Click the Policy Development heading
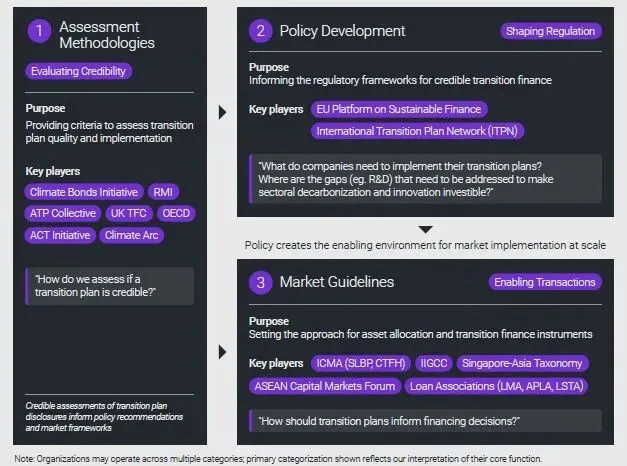Image resolution: width=627 pixels, height=466 pixels. point(342,31)
